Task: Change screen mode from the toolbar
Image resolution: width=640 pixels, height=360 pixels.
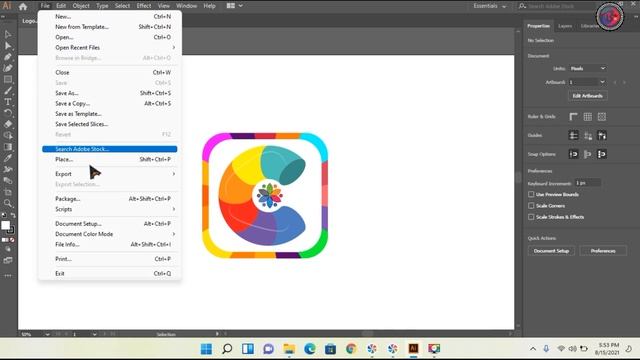Action: click(x=8, y=260)
